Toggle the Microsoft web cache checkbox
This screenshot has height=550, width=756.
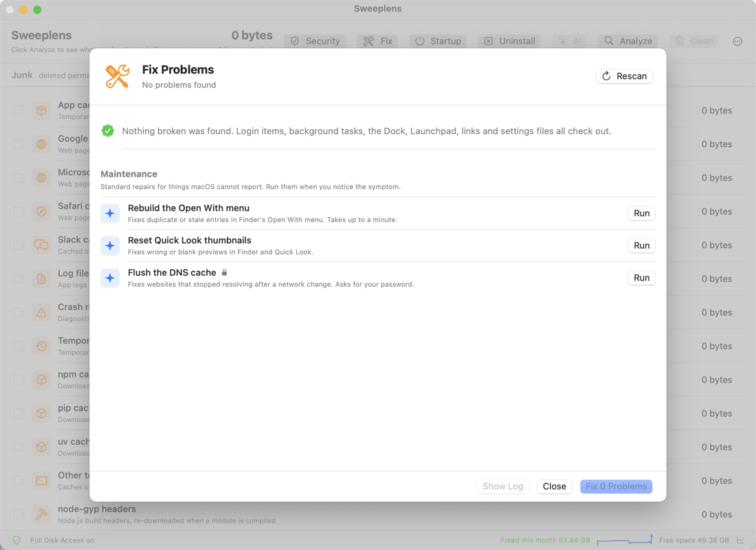(18, 178)
